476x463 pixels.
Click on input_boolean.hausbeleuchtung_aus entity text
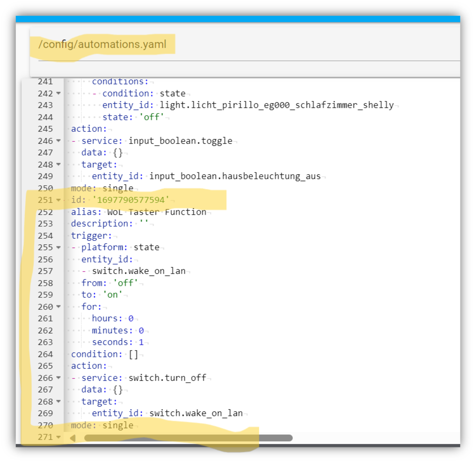pos(234,176)
